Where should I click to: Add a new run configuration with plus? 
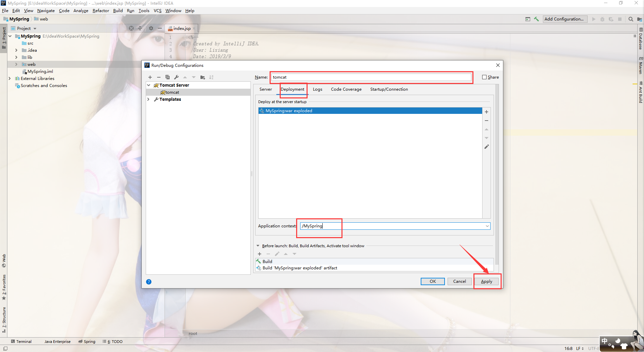[150, 77]
